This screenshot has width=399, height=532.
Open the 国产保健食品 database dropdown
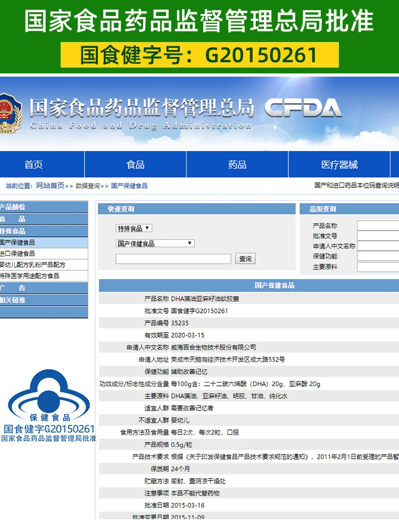coord(155,243)
